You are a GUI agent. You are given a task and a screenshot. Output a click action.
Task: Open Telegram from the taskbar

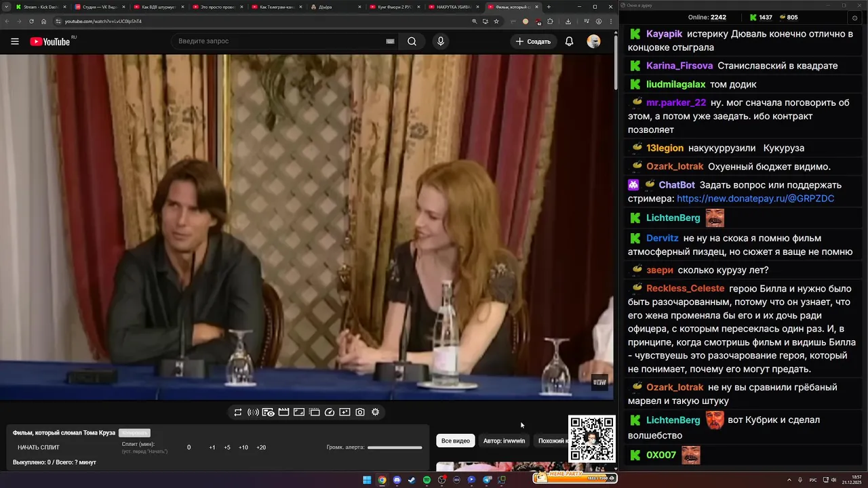coord(486,480)
